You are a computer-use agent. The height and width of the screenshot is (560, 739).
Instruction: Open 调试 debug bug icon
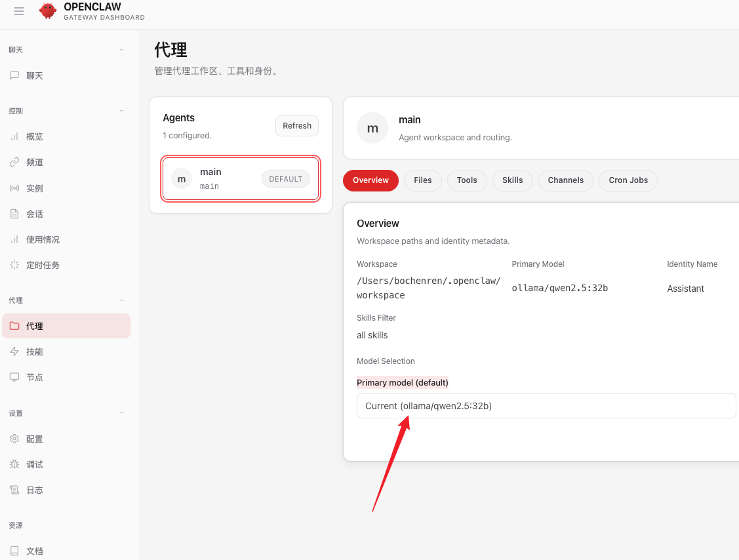tap(14, 465)
